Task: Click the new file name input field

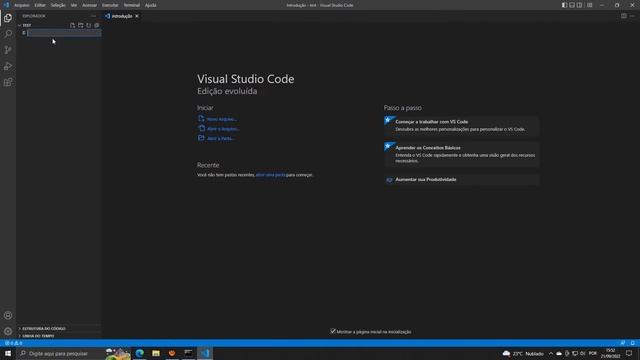Action: pos(64,33)
